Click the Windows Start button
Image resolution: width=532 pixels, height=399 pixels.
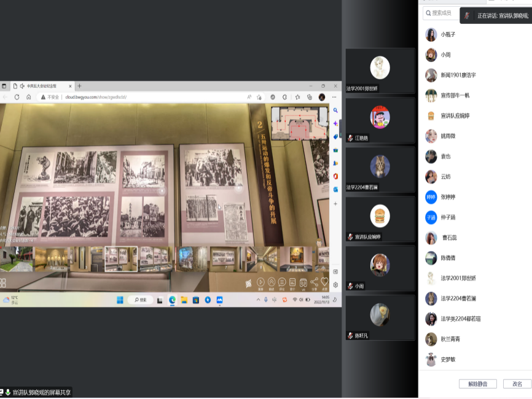120,300
